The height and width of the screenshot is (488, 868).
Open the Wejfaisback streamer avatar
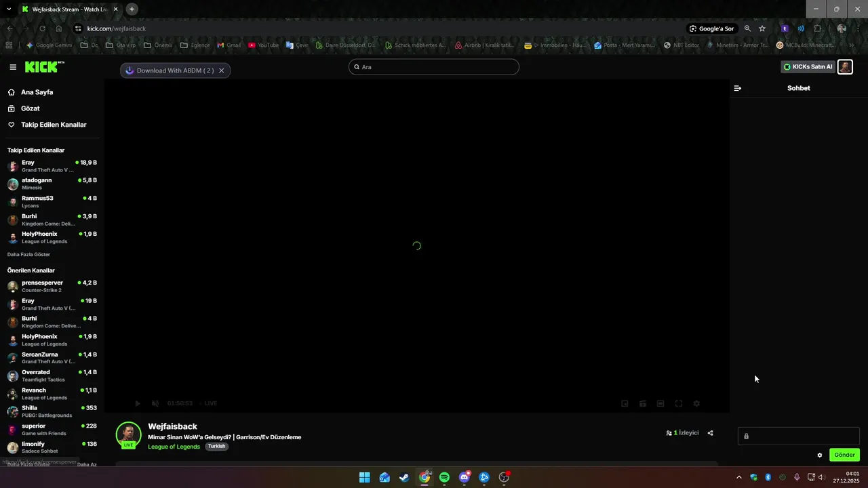click(x=128, y=434)
